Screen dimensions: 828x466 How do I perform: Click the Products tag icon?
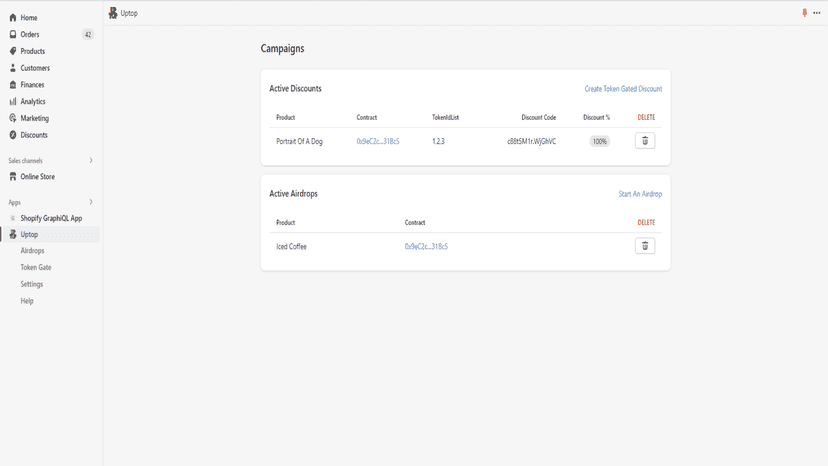13,51
